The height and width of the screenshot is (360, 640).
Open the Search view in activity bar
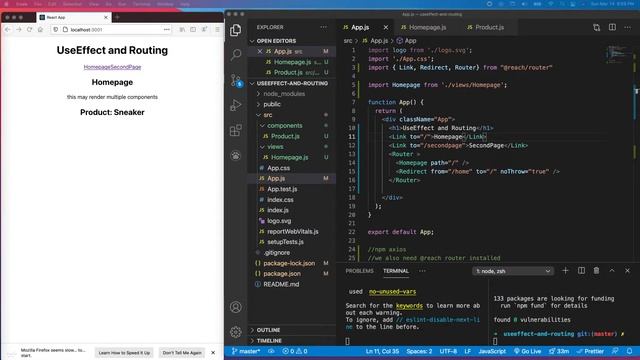(236, 55)
